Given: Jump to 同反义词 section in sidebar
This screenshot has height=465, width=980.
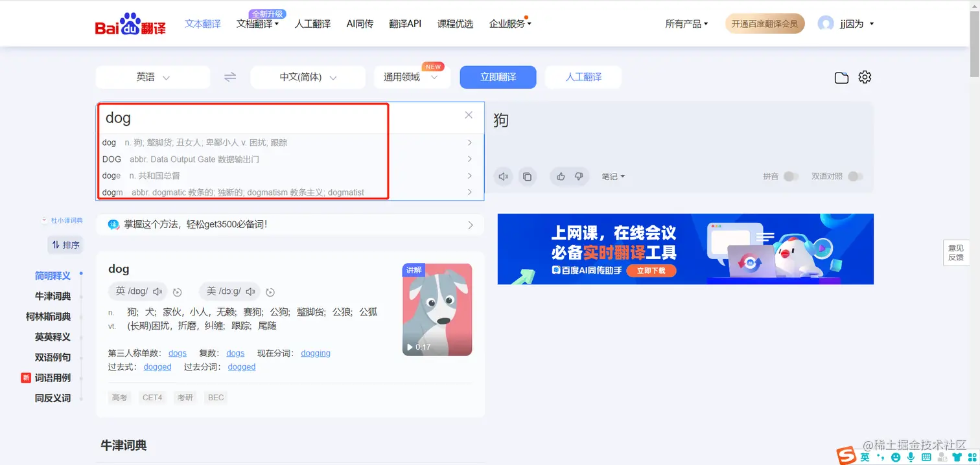Looking at the screenshot, I should click(x=52, y=398).
